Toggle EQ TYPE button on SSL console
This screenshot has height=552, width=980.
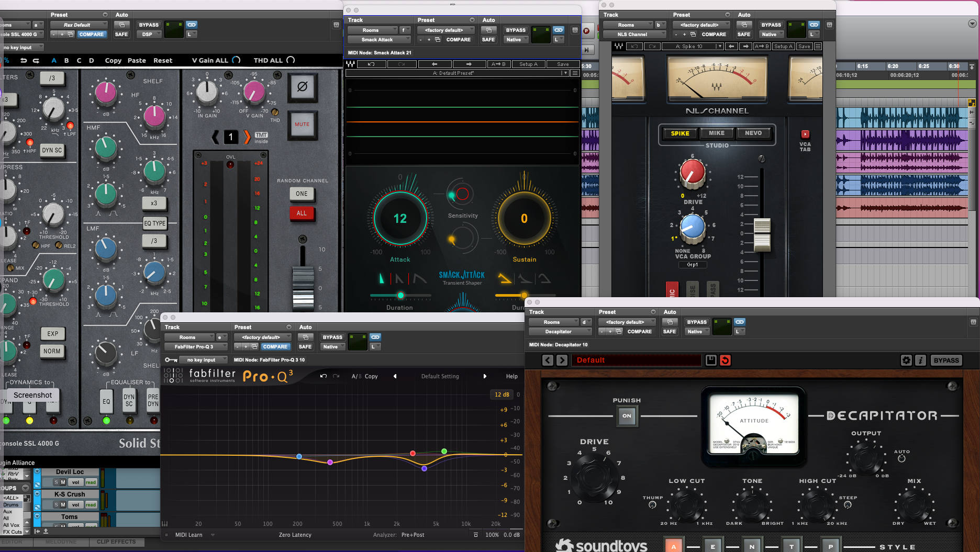coord(155,223)
